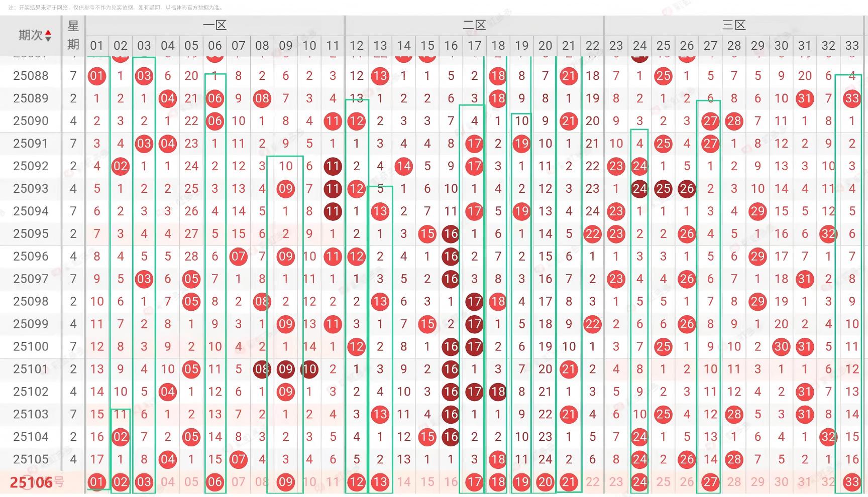Viewport: 868px width, 497px height.
Task: Click period number 25095 in first column
Action: tap(31, 234)
